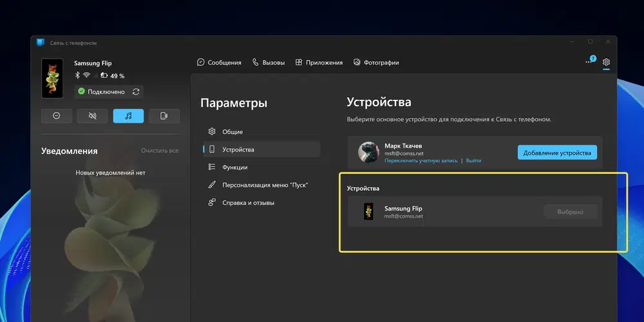Click the refresh connection icon
Screen dimensions: 644x322
pyautogui.click(x=136, y=91)
